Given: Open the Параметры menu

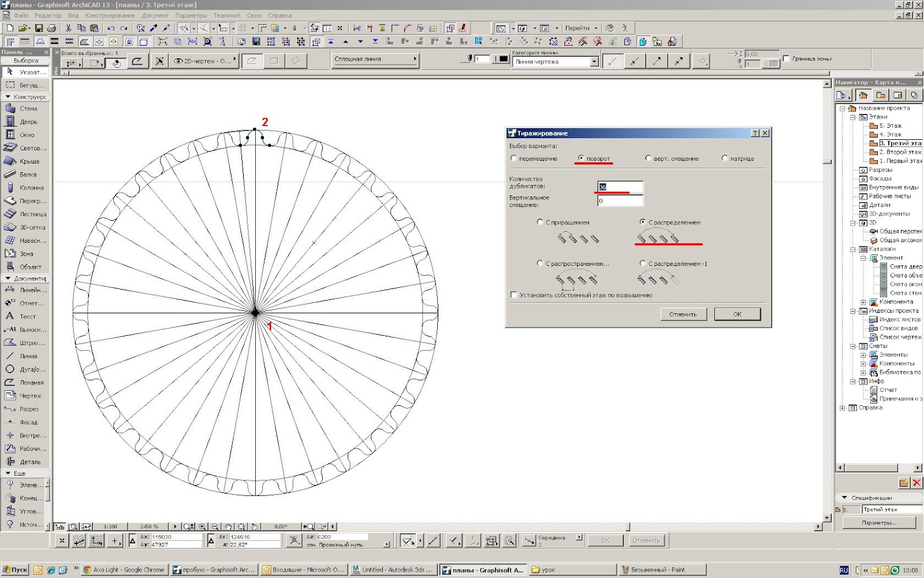Looking at the screenshot, I should [x=191, y=16].
